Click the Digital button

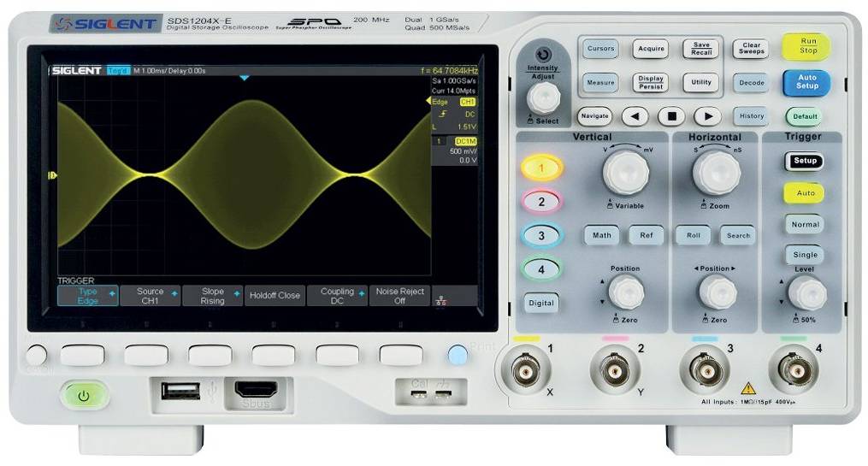pos(540,304)
